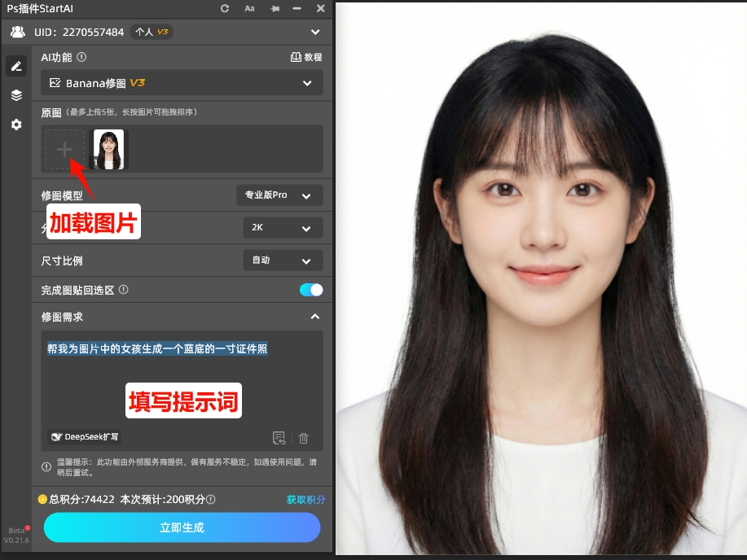
Task: Click the 获取积分 link
Action: click(x=305, y=499)
